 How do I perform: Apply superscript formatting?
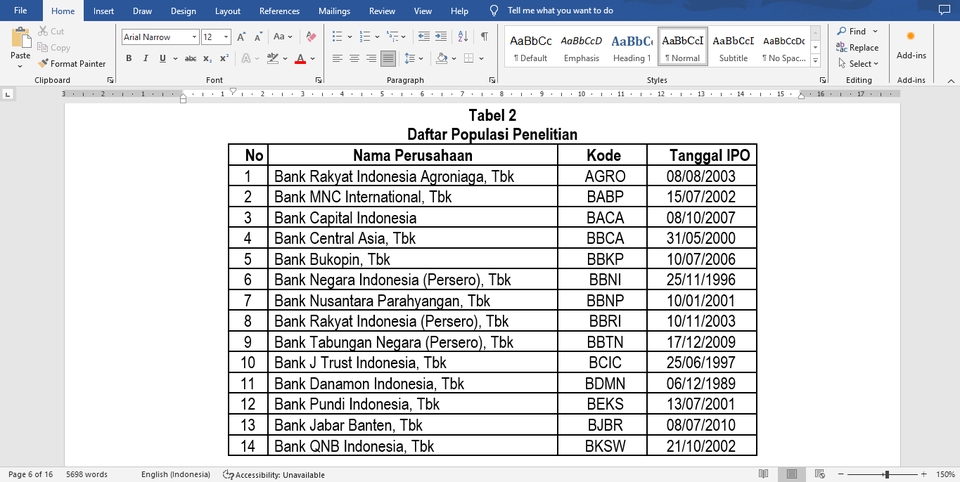[x=224, y=58]
